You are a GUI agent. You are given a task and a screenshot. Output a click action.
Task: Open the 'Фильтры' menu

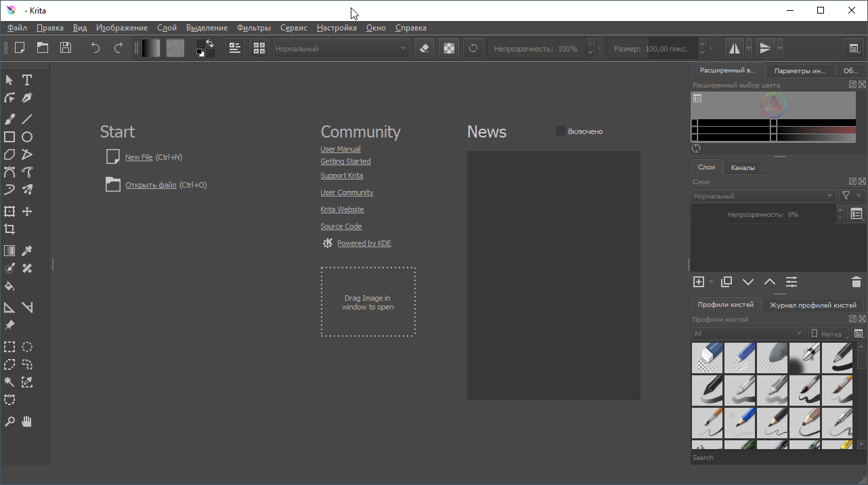(254, 28)
